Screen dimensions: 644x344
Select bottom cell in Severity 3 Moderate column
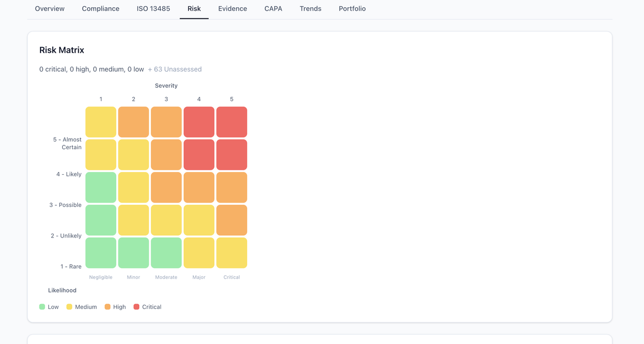[x=166, y=253]
